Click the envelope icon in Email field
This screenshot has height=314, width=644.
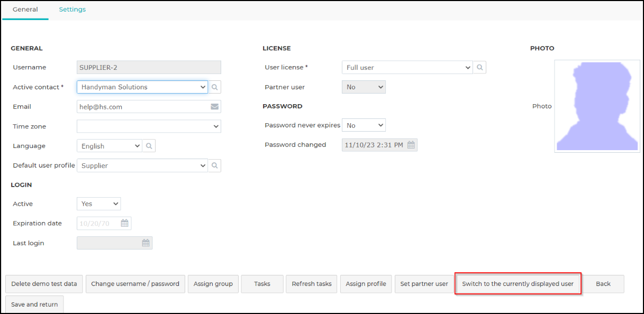pyautogui.click(x=214, y=107)
